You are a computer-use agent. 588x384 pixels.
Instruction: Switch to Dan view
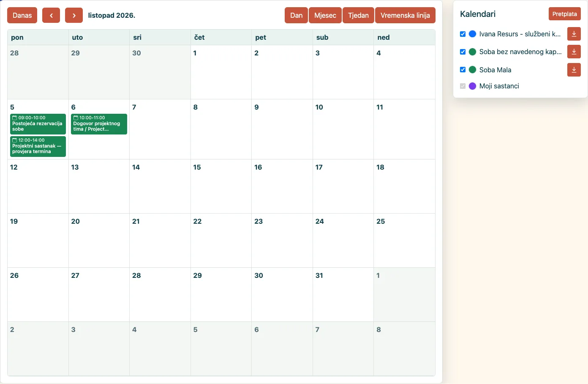pos(296,15)
